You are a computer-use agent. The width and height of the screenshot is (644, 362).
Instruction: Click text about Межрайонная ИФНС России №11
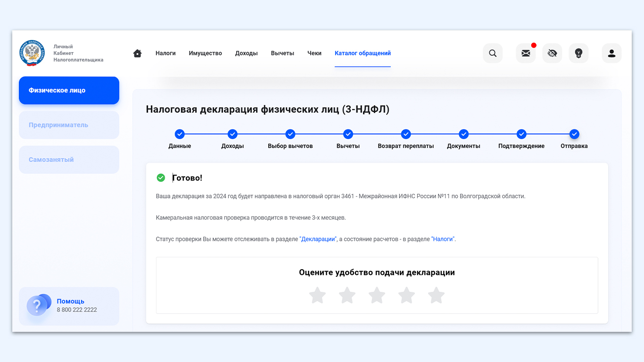pyautogui.click(x=340, y=196)
